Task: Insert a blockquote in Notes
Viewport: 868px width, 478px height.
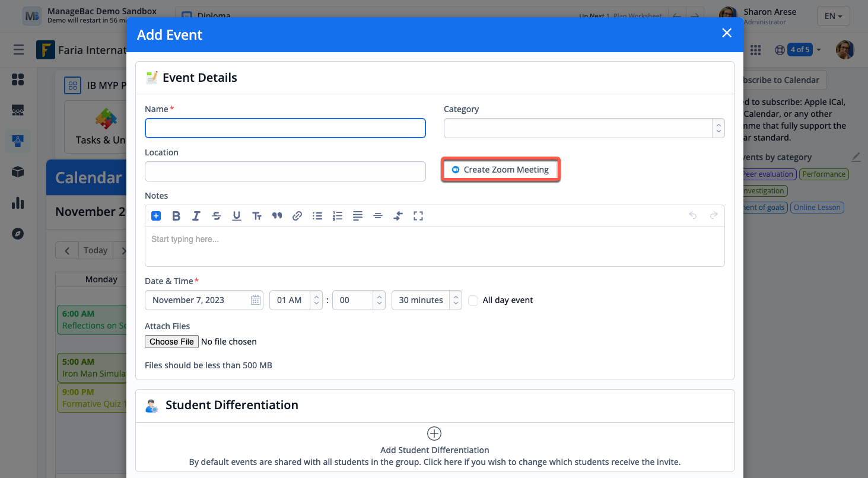Action: click(x=276, y=216)
